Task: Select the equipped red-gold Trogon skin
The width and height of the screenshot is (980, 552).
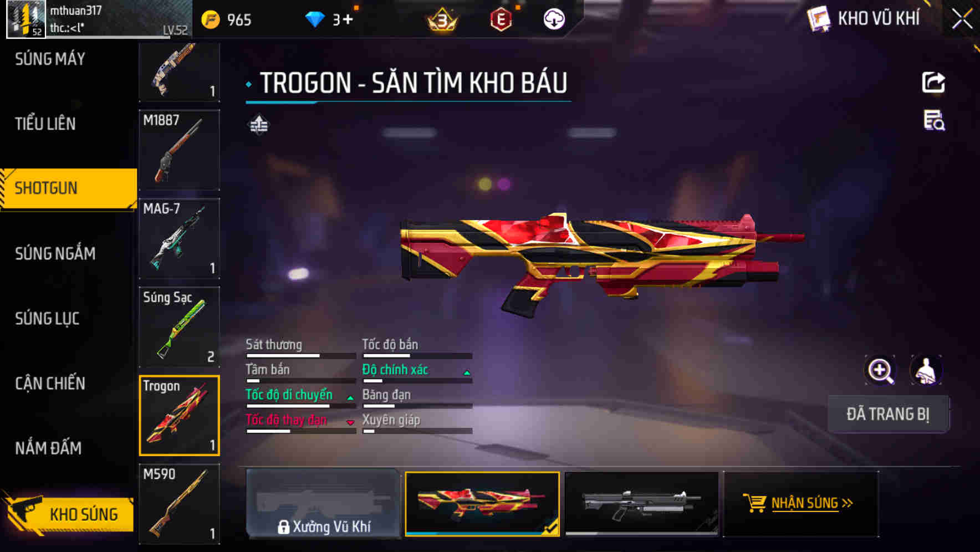Action: pyautogui.click(x=482, y=504)
